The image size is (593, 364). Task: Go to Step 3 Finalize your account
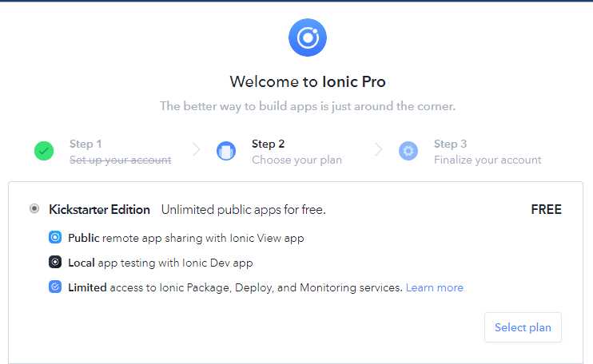[488, 152]
